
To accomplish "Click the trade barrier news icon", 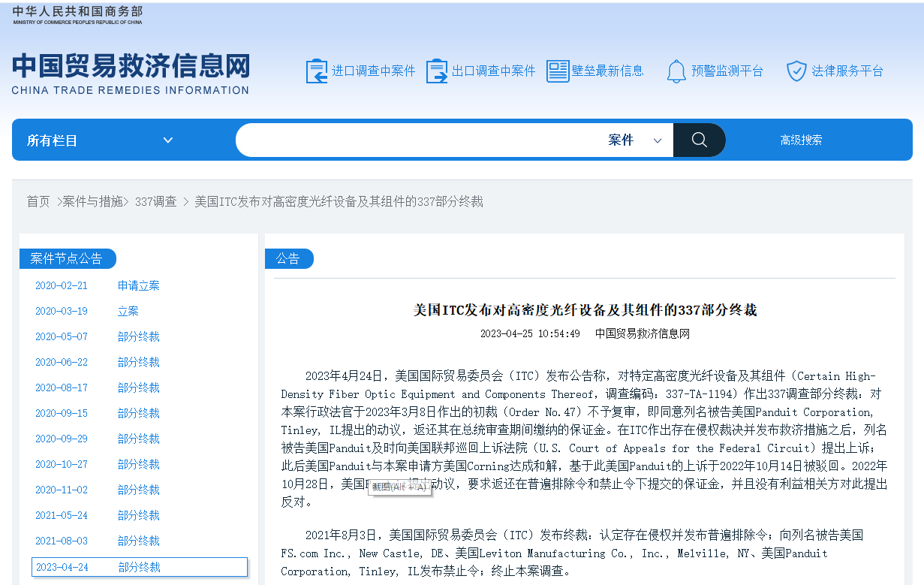I will (x=558, y=71).
